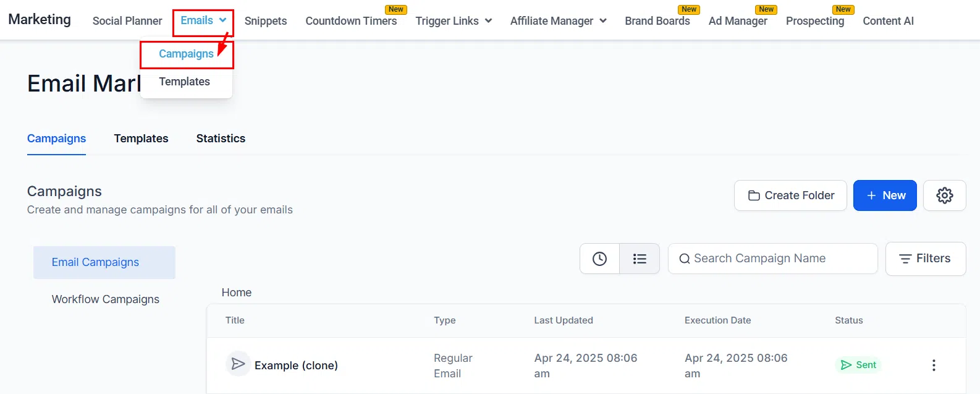980x394 pixels.
Task: Click the Sent status badge
Action: click(x=858, y=365)
